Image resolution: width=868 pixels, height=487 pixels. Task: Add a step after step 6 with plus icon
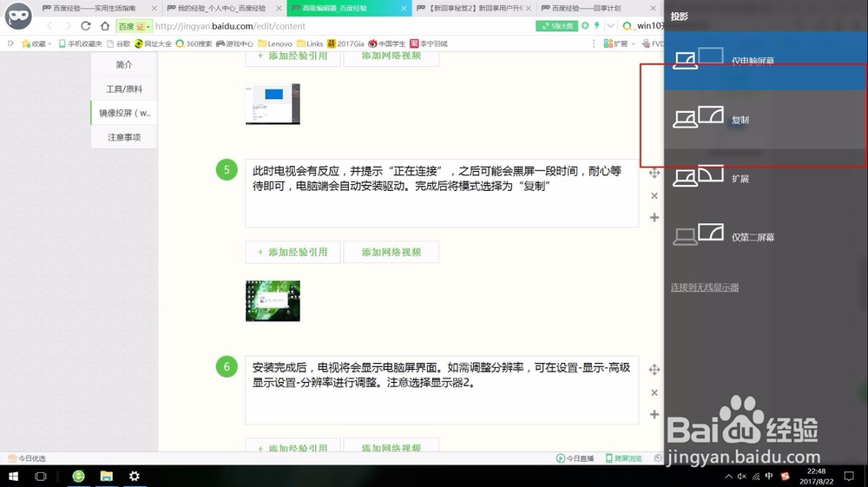coord(654,414)
